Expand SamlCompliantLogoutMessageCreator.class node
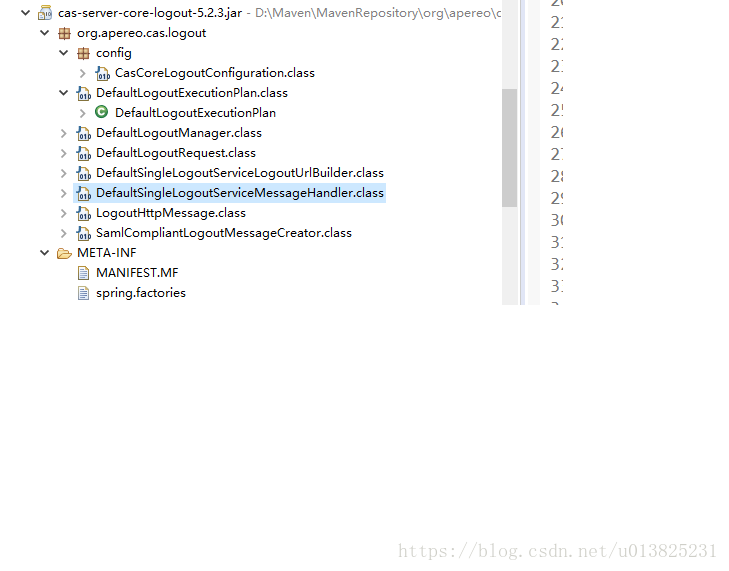Viewport: 729px width, 571px height. (64, 233)
